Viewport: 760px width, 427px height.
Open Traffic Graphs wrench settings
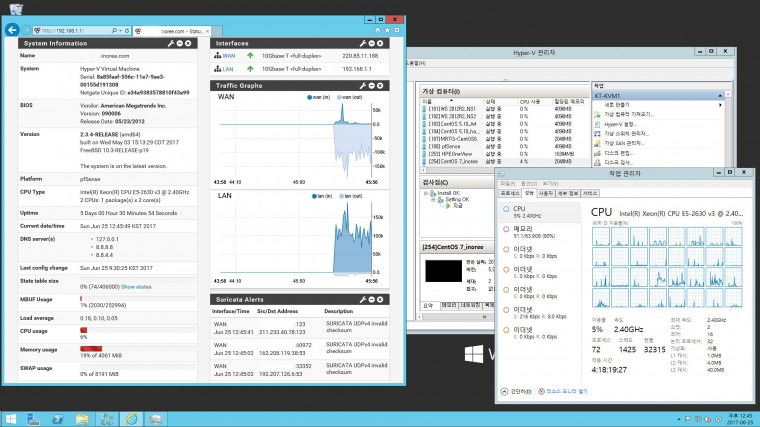363,86
